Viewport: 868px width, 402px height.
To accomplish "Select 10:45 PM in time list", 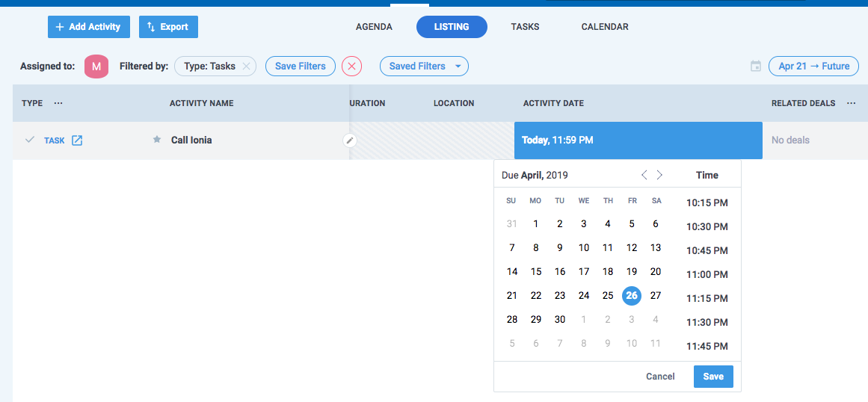I will [x=707, y=250].
